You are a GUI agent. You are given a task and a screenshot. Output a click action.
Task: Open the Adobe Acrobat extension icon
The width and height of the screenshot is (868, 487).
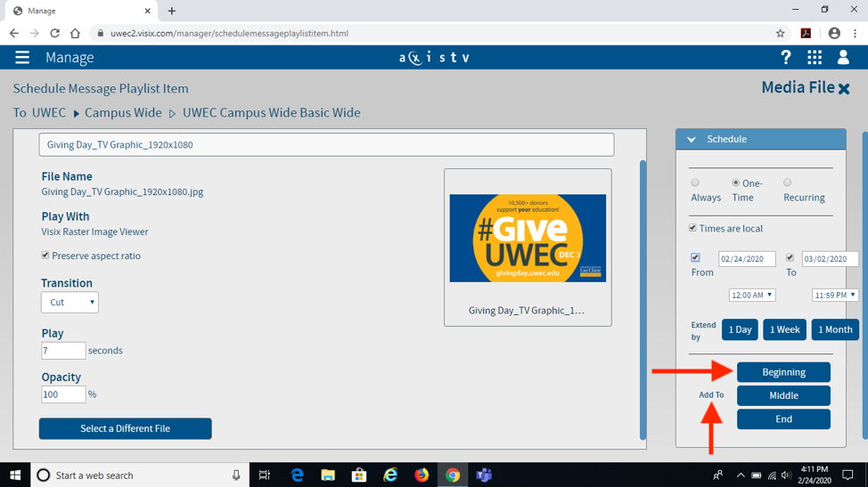coord(806,33)
